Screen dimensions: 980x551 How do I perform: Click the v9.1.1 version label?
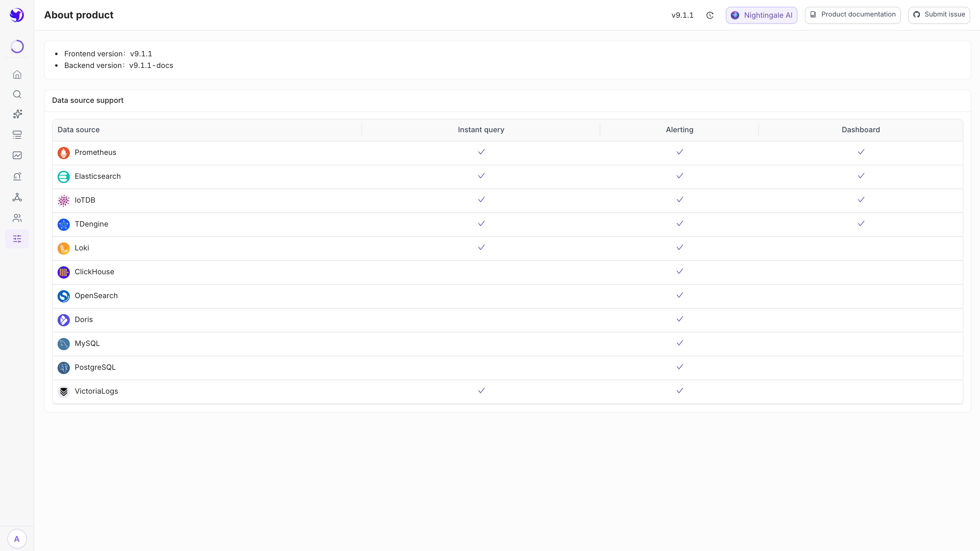pos(683,15)
